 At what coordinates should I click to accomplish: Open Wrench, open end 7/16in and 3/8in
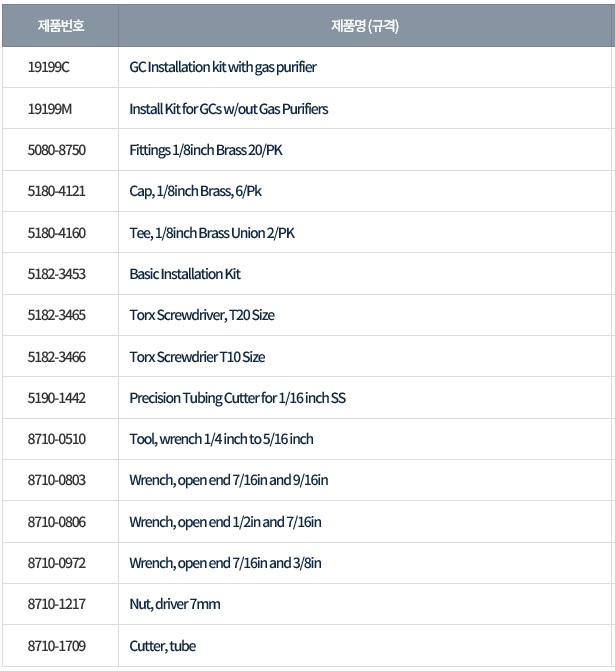click(225, 563)
